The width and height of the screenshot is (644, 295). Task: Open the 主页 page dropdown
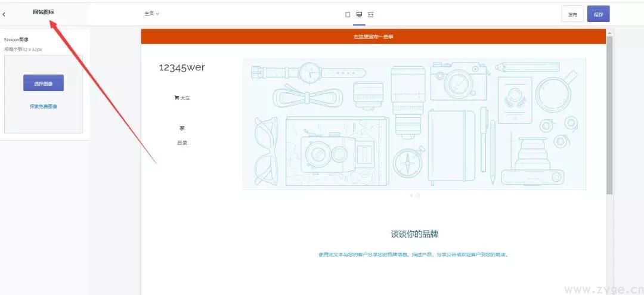coord(151,13)
